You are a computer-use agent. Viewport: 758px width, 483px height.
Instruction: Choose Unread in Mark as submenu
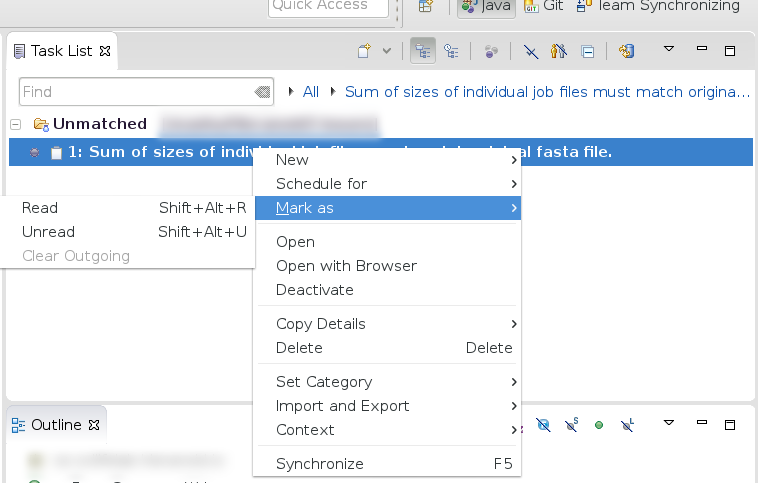click(x=128, y=232)
